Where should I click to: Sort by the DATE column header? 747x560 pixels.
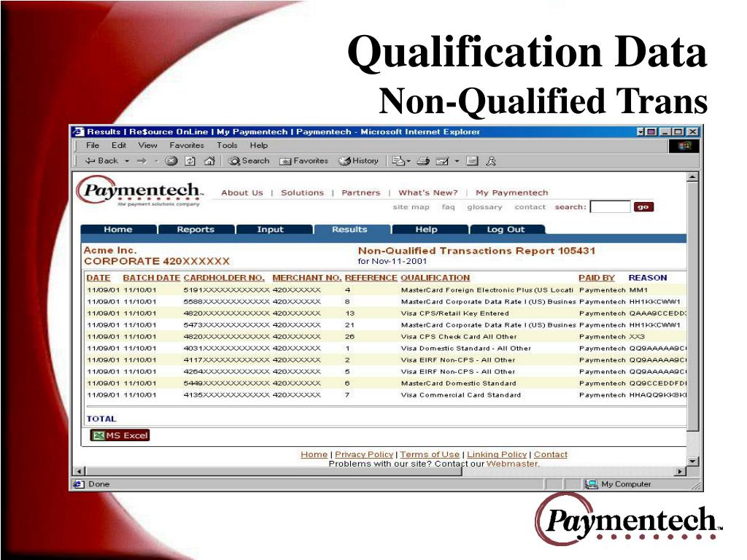[x=98, y=278]
